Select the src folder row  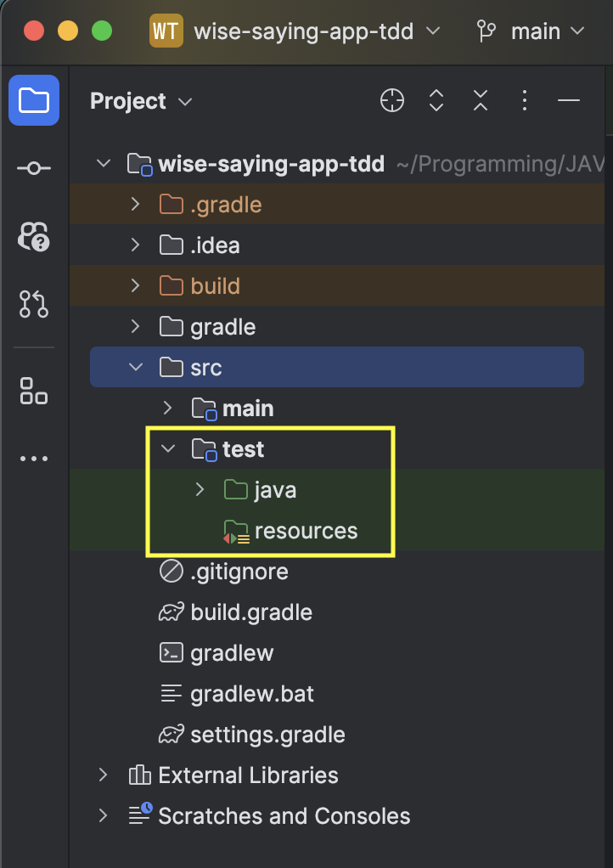pos(337,367)
